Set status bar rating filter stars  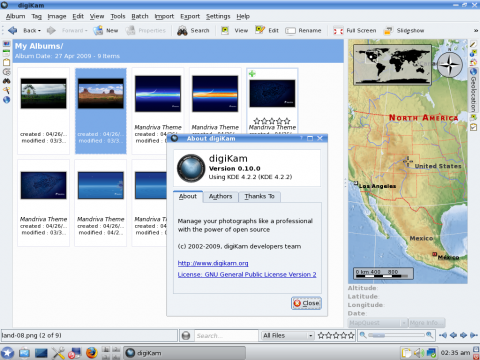336,336
